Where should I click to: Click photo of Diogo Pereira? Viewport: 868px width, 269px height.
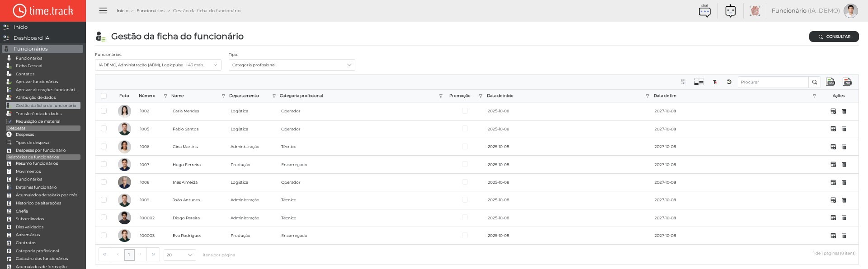(124, 218)
